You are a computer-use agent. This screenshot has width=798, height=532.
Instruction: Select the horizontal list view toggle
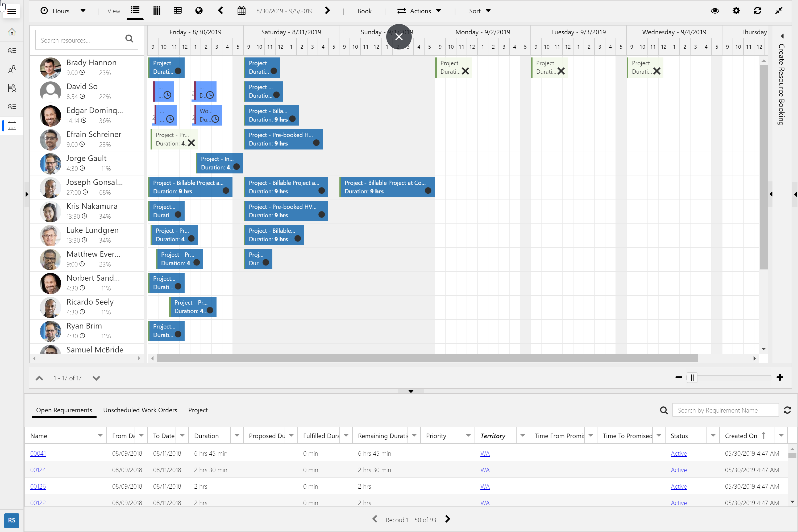click(x=135, y=10)
